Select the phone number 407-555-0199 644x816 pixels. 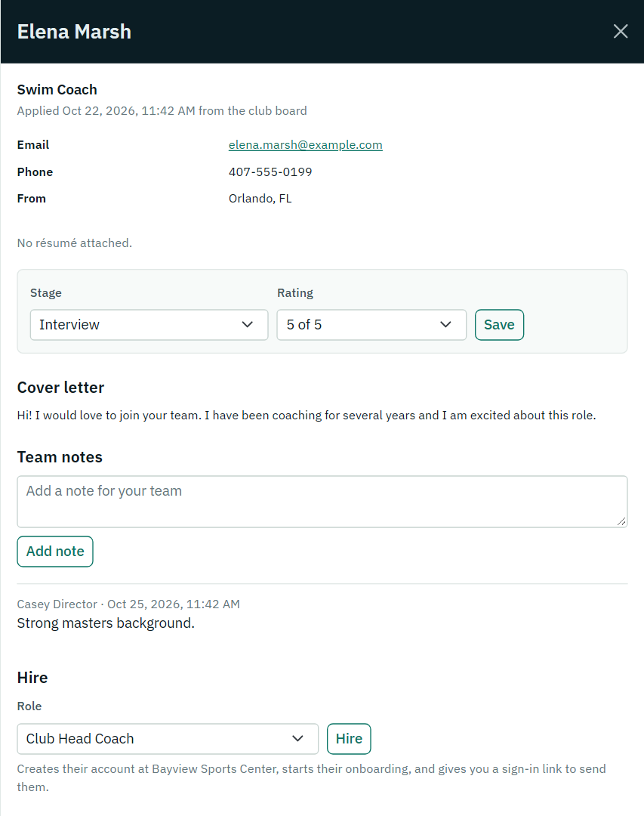270,172
